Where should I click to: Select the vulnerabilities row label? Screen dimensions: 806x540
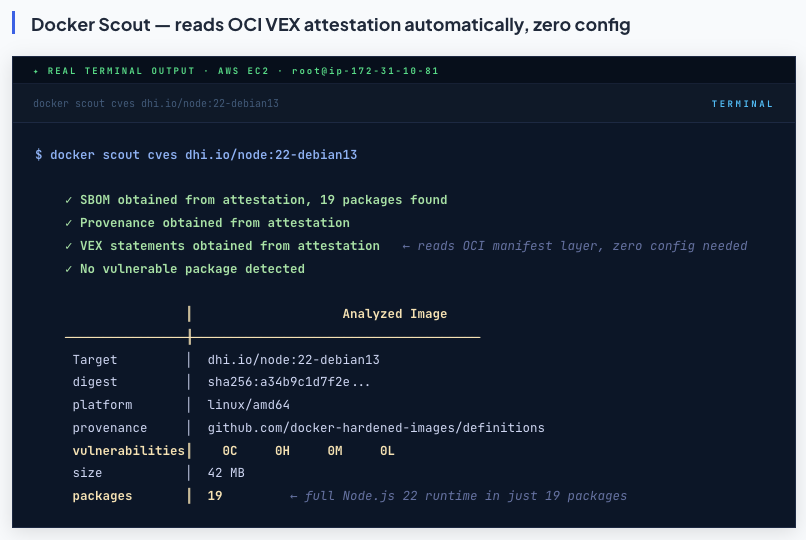point(129,451)
